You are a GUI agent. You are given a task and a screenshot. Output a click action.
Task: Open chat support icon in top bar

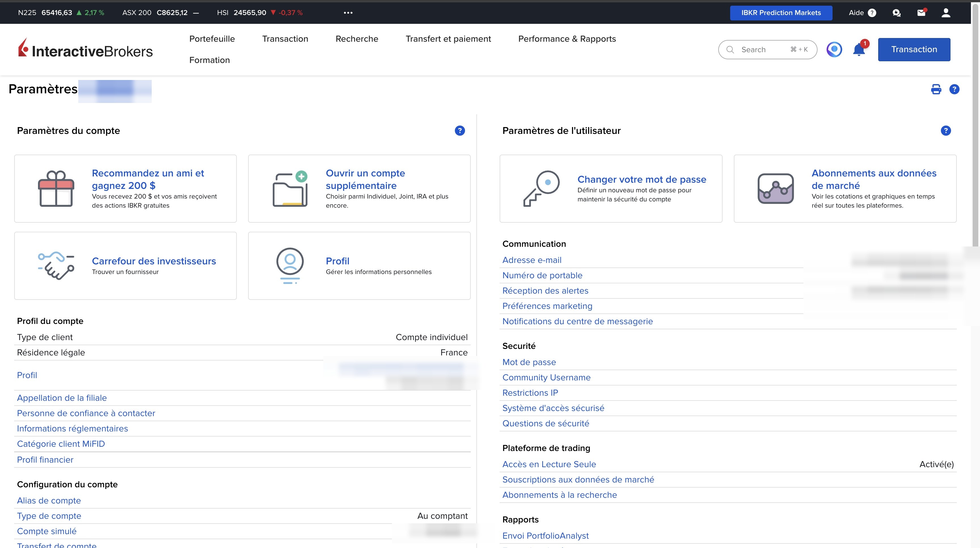897,13
